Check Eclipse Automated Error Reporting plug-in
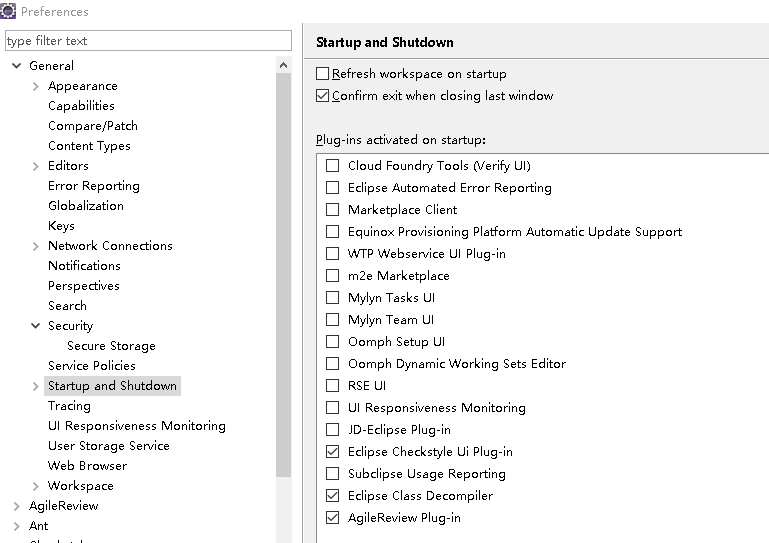 [x=333, y=188]
